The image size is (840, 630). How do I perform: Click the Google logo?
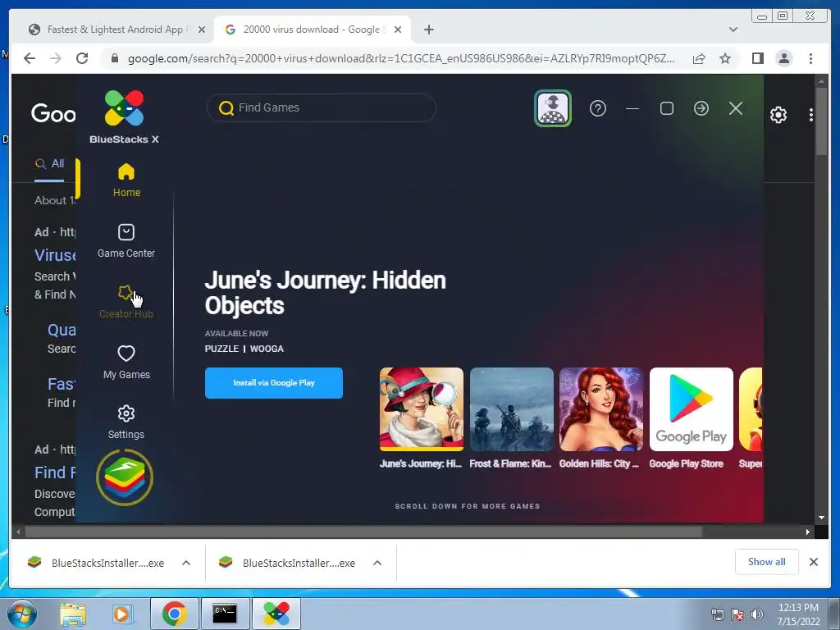[x=53, y=113]
